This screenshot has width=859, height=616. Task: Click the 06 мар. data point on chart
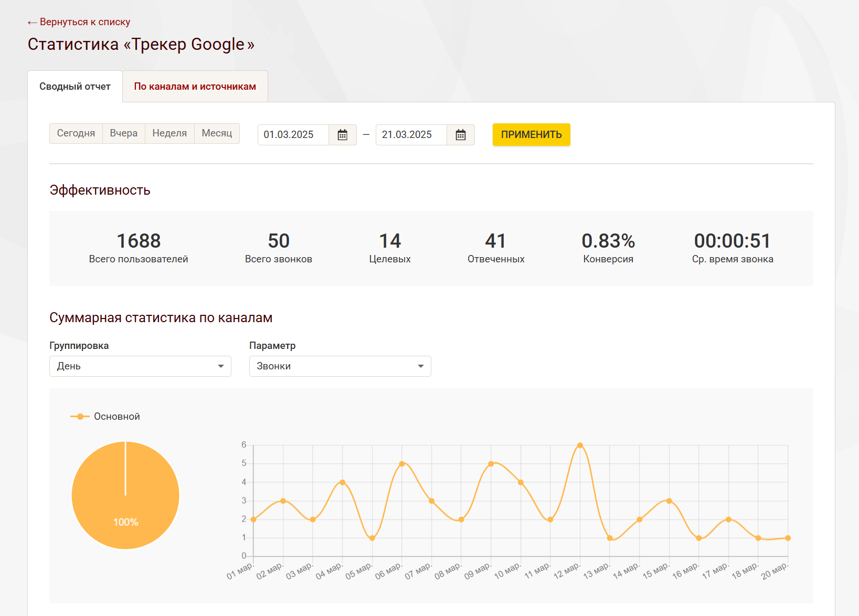tap(402, 464)
